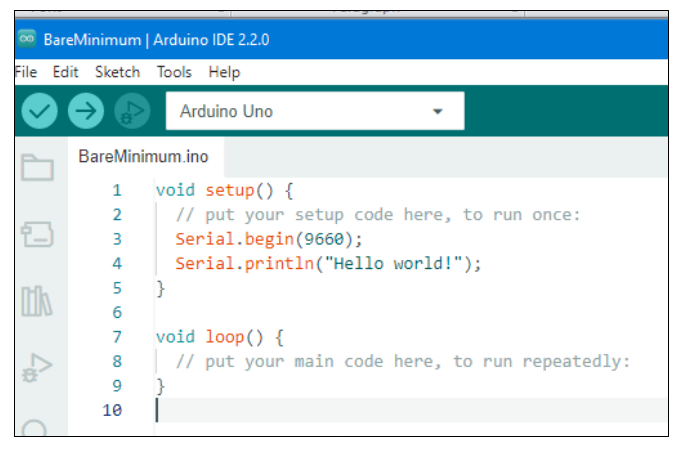Open the Arduino Uno board selector dropdown
The height and width of the screenshot is (449, 685).
tap(315, 111)
